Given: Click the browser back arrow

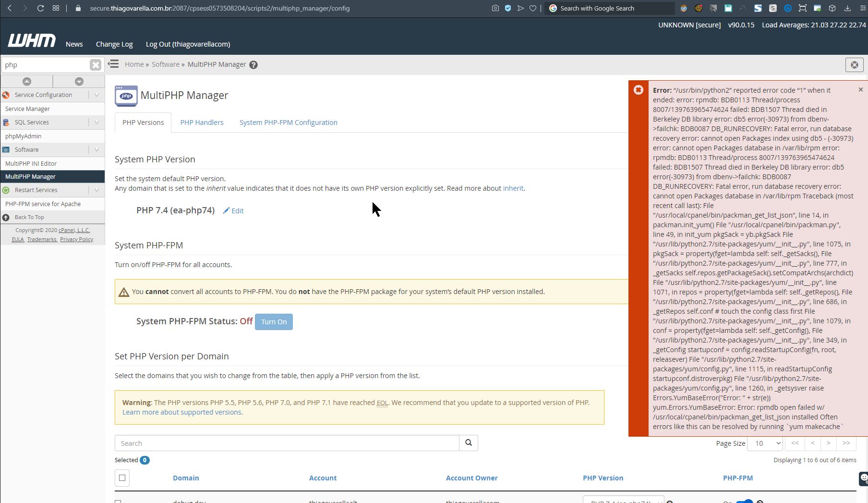Looking at the screenshot, I should (10, 8).
